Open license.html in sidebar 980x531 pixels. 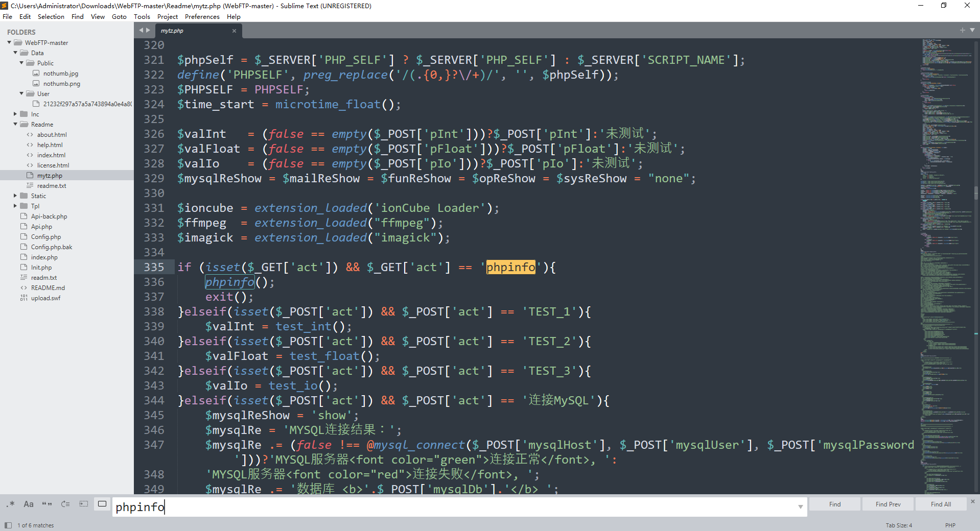[x=53, y=165]
